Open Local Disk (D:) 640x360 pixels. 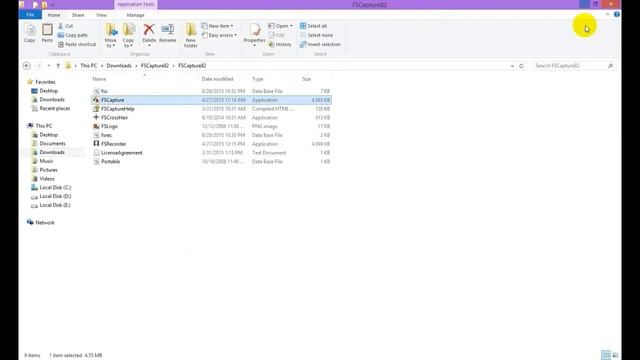(x=55, y=196)
